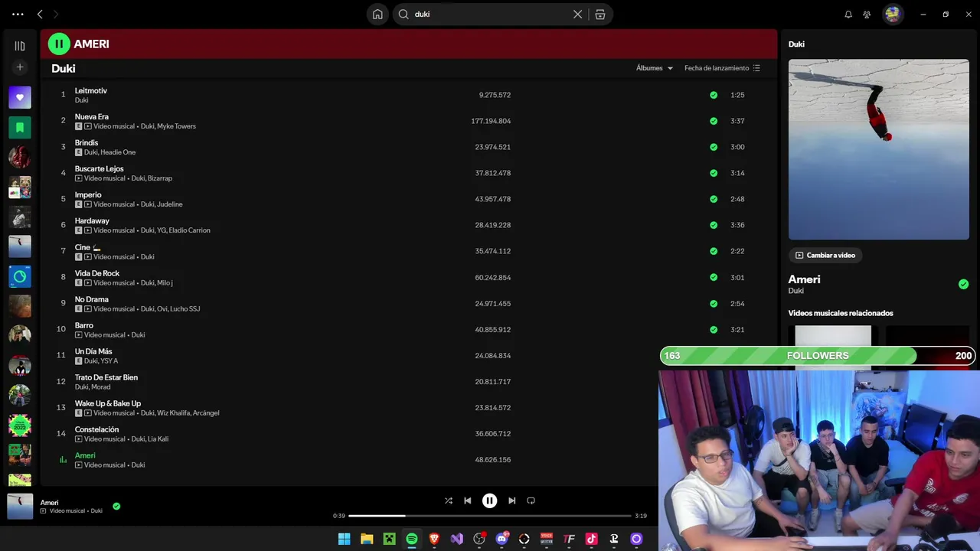Image resolution: width=980 pixels, height=551 pixels.
Task: Seek in the song progress bar
Action: pos(490,516)
